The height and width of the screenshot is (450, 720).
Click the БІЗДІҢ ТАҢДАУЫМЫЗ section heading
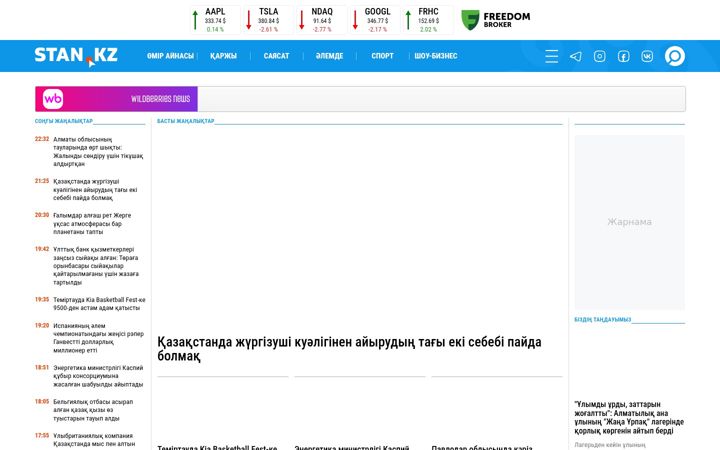pyautogui.click(x=602, y=320)
